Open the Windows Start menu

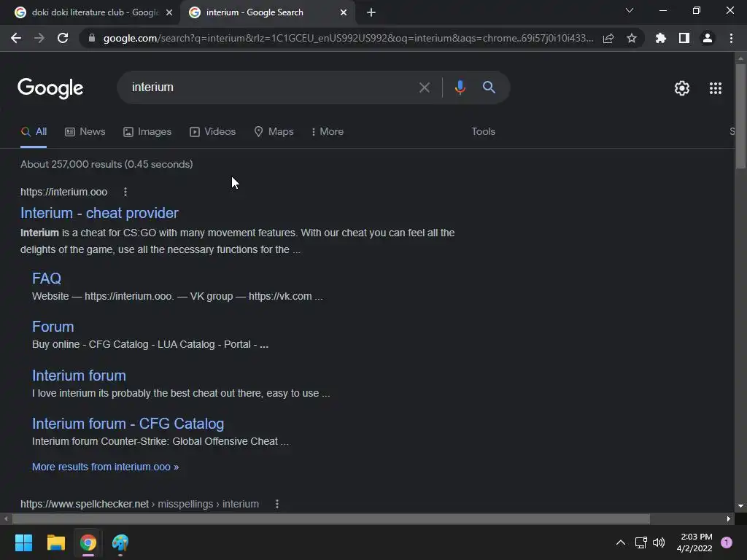tap(23, 542)
